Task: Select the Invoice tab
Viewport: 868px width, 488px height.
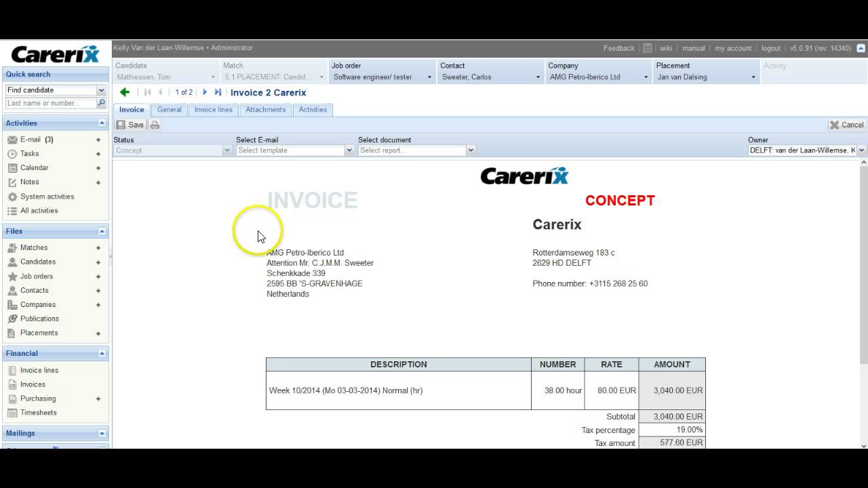Action: [132, 110]
